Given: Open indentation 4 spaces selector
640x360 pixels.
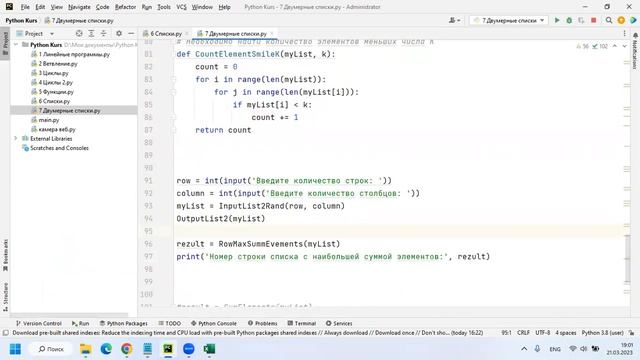Looking at the screenshot, I should [566, 333].
